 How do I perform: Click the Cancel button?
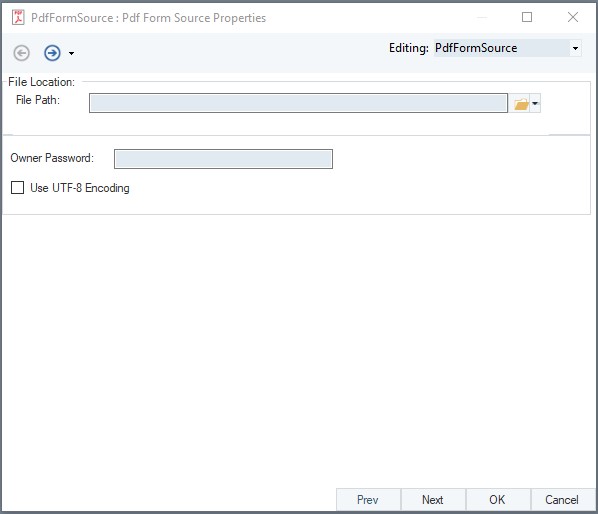[562, 500]
